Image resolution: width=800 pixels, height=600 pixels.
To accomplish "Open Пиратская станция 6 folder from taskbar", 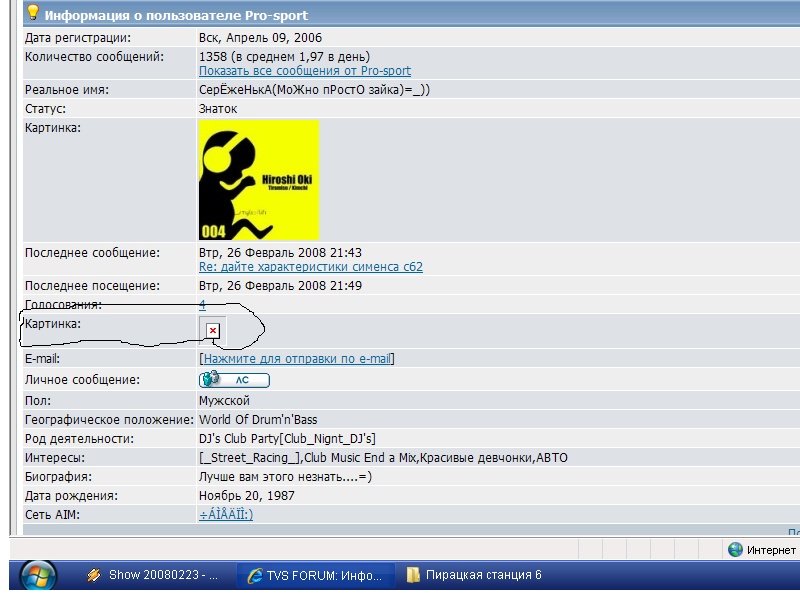I will click(x=474, y=575).
